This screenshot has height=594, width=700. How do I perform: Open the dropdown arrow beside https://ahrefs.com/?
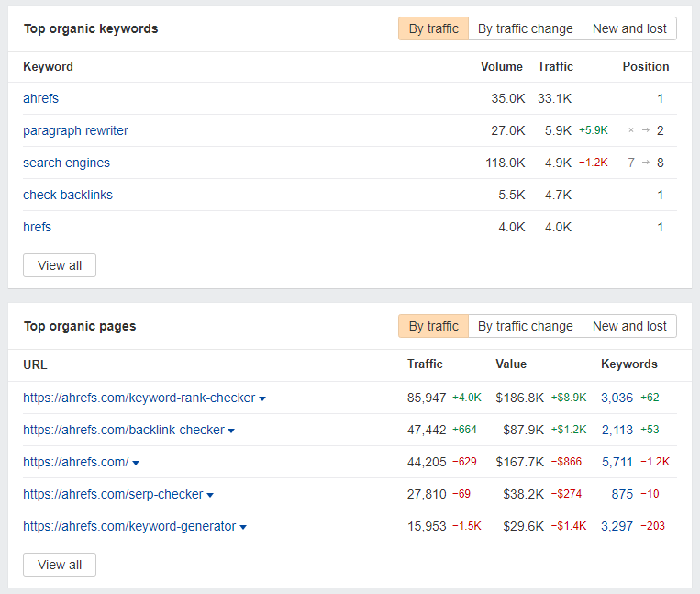tap(136, 463)
